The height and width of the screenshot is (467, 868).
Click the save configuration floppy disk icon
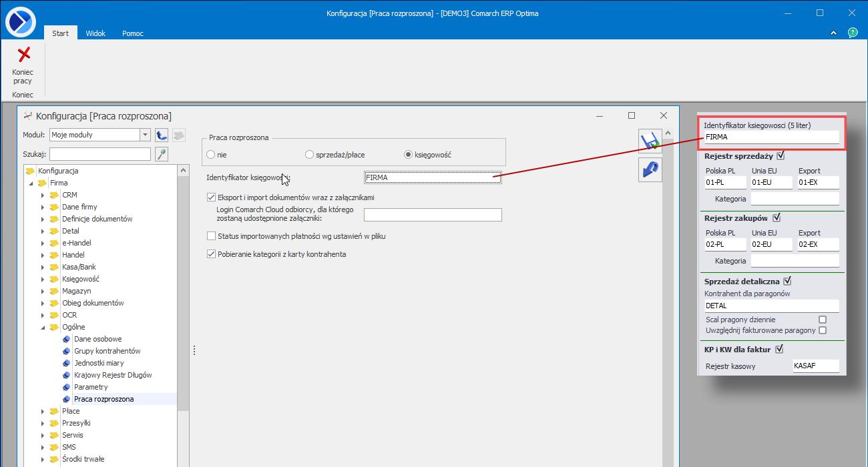650,141
